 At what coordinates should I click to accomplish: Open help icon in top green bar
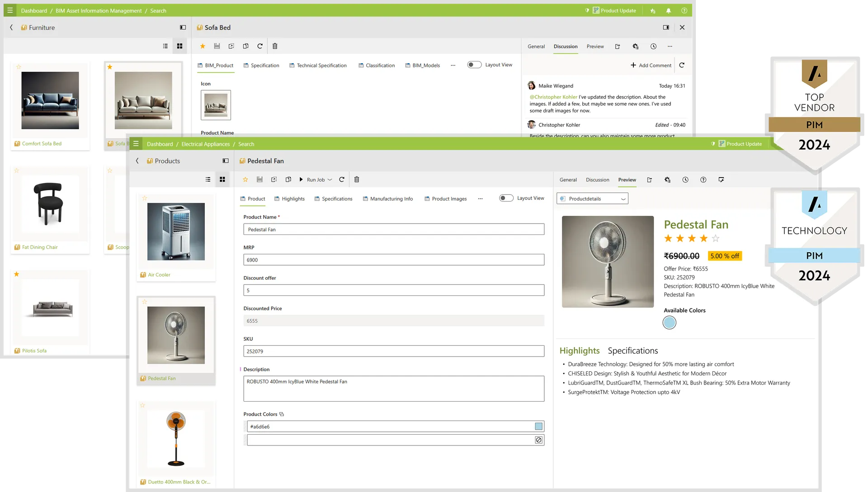[684, 11]
